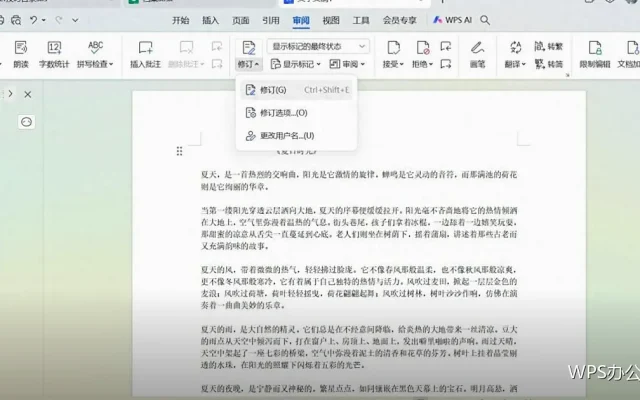Open the 会员专享 tab
The width and height of the screenshot is (640, 400).
pyautogui.click(x=400, y=20)
